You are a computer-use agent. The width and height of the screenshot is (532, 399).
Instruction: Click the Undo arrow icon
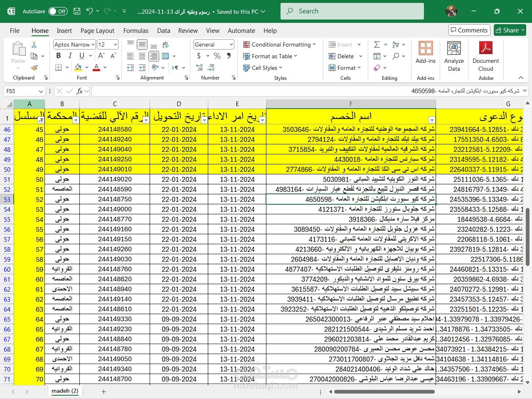click(89, 11)
